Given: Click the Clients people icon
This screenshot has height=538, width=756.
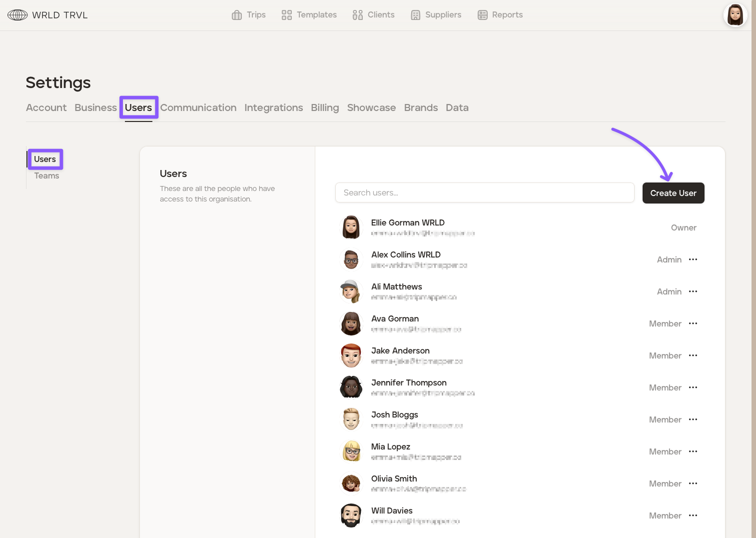Looking at the screenshot, I should coord(357,15).
